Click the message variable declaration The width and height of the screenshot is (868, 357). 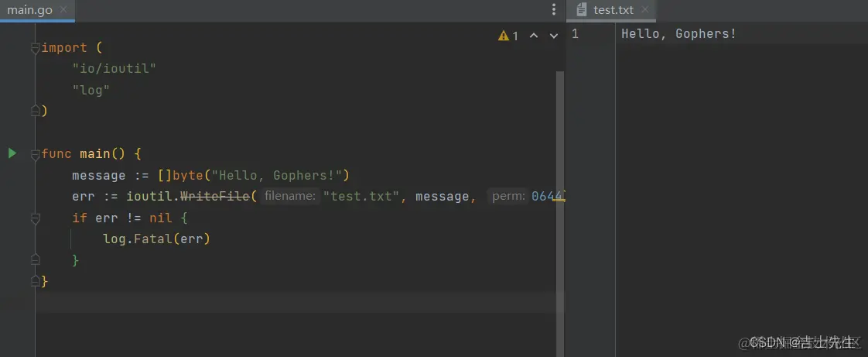point(99,175)
